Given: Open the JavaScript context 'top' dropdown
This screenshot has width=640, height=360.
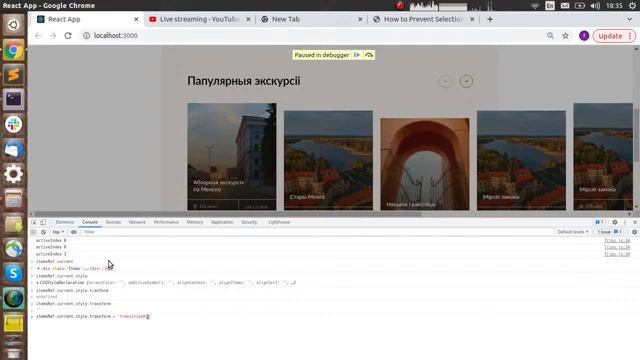Looking at the screenshot, I should coord(58,232).
